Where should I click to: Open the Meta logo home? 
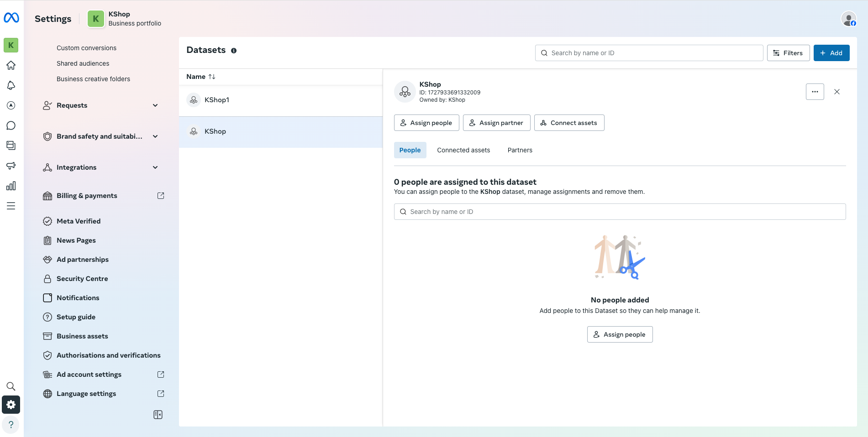pos(11,18)
